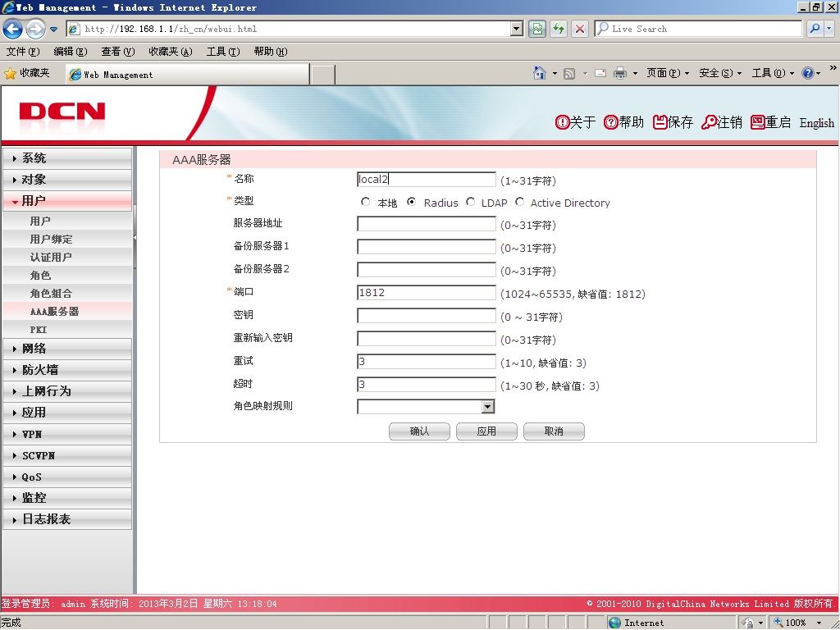The image size is (840, 630).
Task: Expand the 应用 sidebar section
Action: [67, 413]
